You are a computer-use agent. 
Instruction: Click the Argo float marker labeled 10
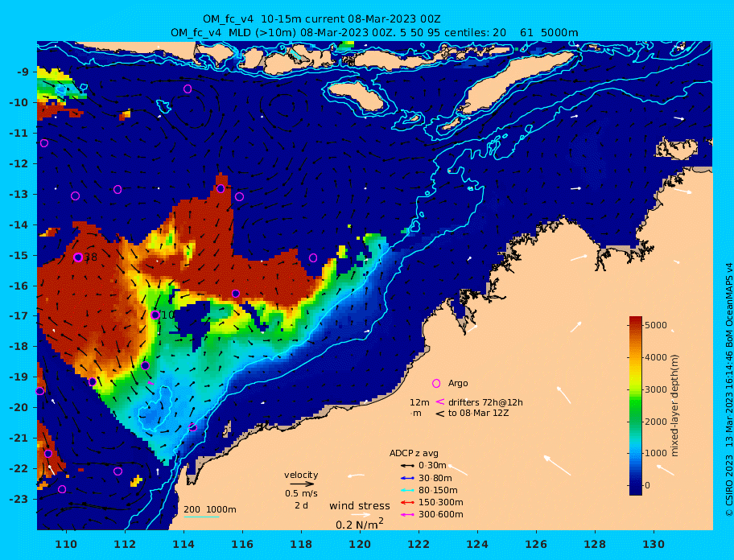click(155, 315)
